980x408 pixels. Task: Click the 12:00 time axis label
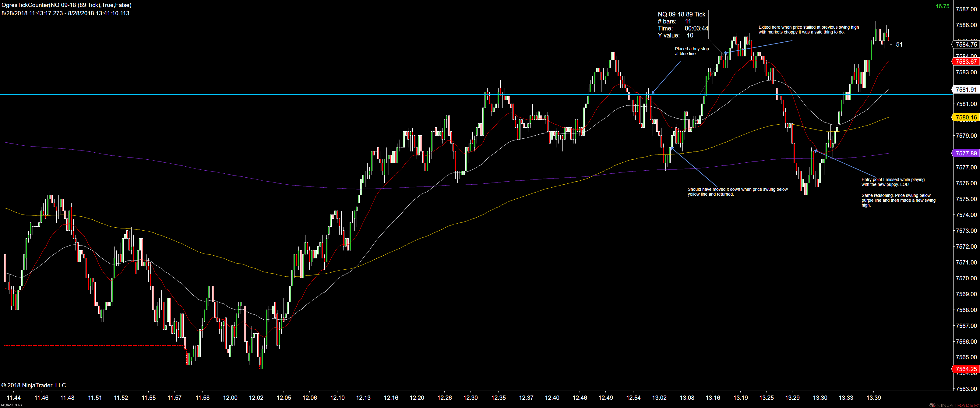coord(230,398)
